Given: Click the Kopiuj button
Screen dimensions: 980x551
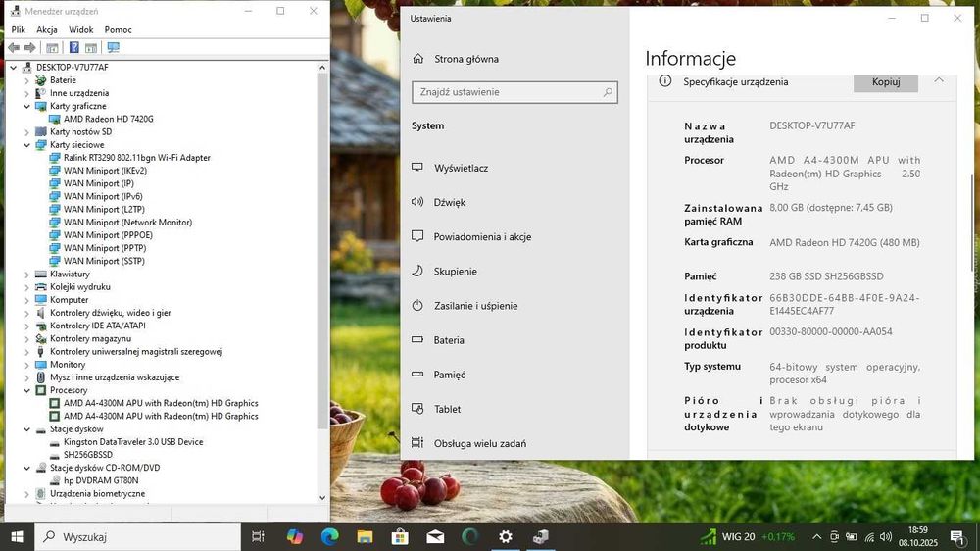Looking at the screenshot, I should [886, 82].
